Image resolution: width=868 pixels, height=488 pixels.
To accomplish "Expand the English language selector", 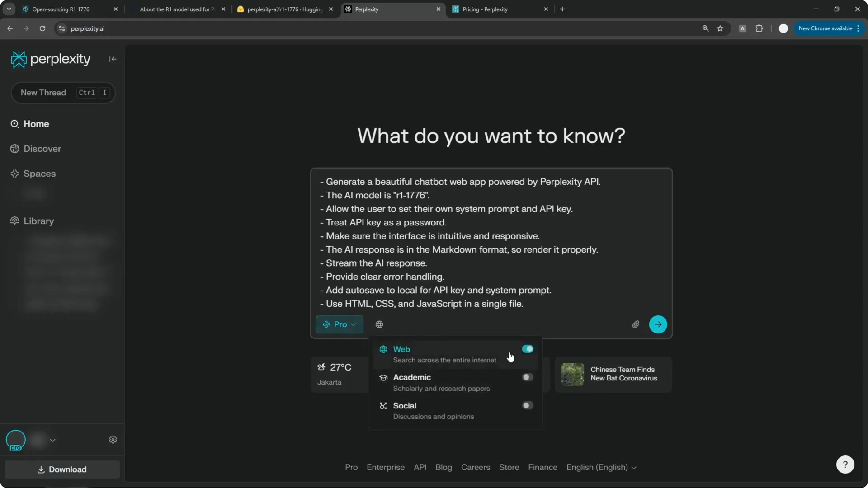I will pos(601,467).
